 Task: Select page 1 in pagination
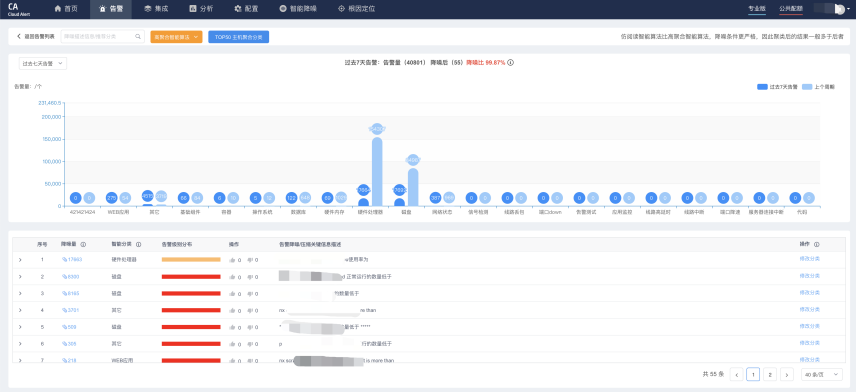tap(753, 375)
